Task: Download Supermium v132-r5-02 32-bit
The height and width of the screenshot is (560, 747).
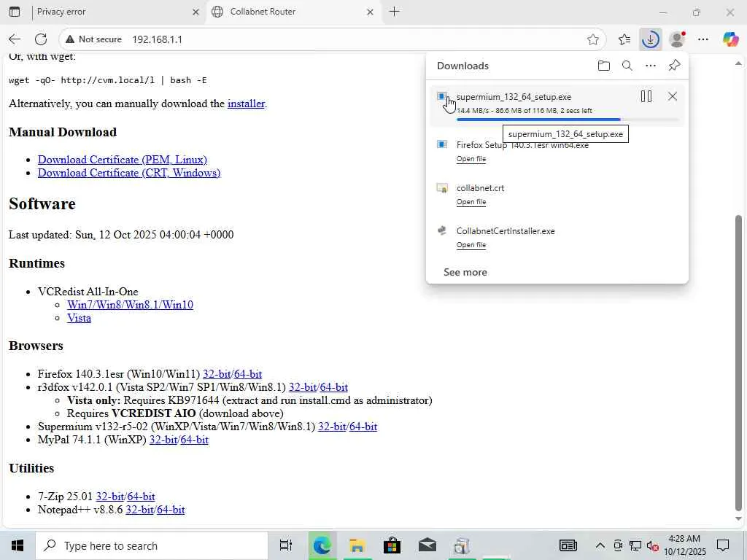Action: (332, 427)
